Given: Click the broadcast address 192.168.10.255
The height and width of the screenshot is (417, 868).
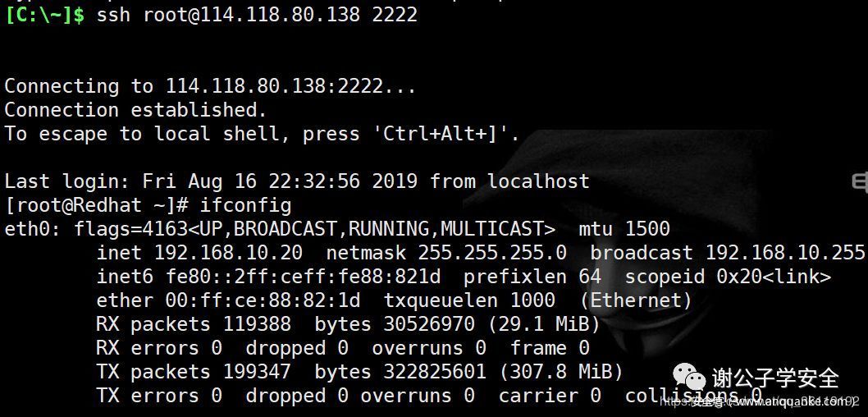Looking at the screenshot, I should [784, 252].
